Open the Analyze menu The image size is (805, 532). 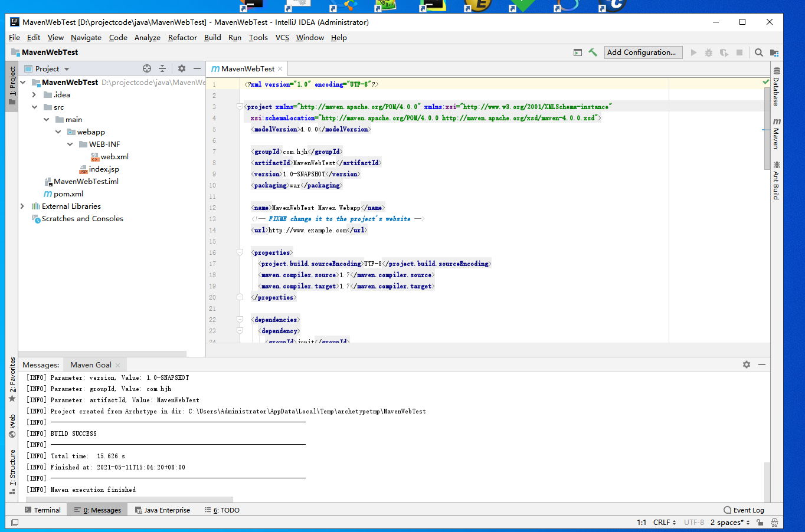(x=148, y=38)
